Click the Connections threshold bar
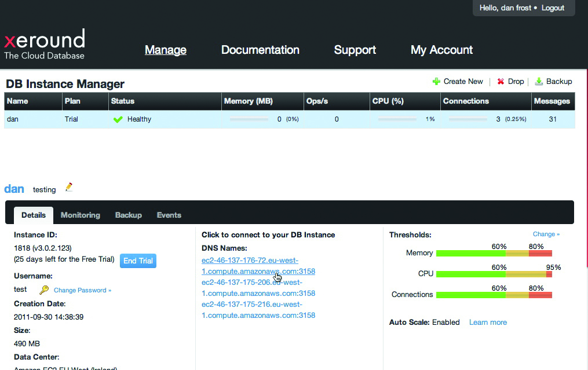 point(494,295)
